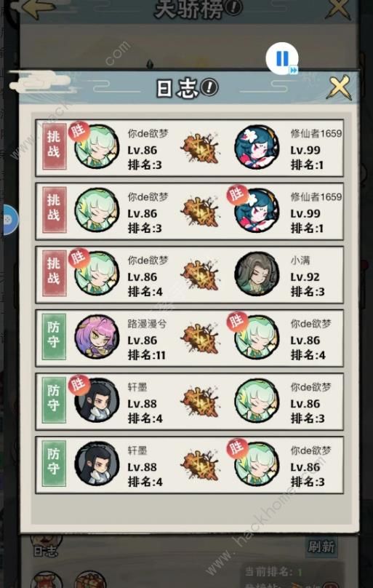Click battle clash icon in 小满 row

point(200,274)
